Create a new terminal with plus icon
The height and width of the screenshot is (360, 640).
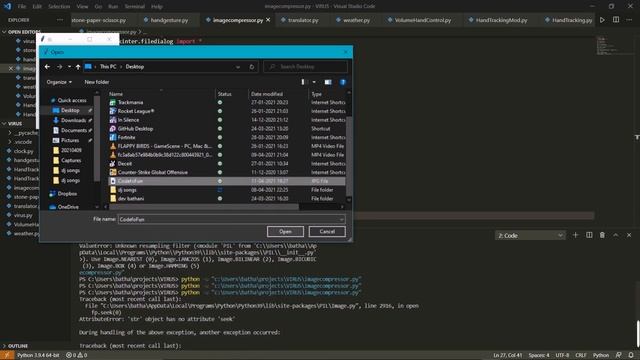(576, 235)
